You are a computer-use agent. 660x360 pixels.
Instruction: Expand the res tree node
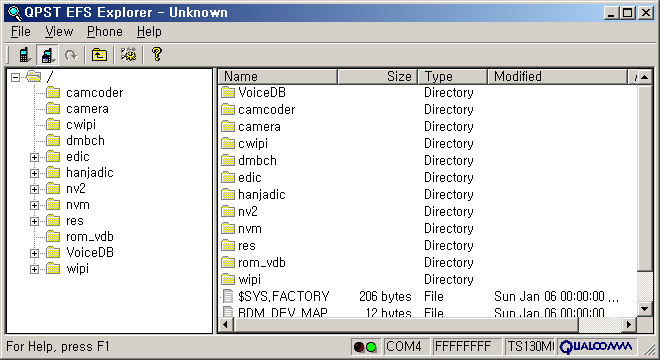tap(35, 221)
